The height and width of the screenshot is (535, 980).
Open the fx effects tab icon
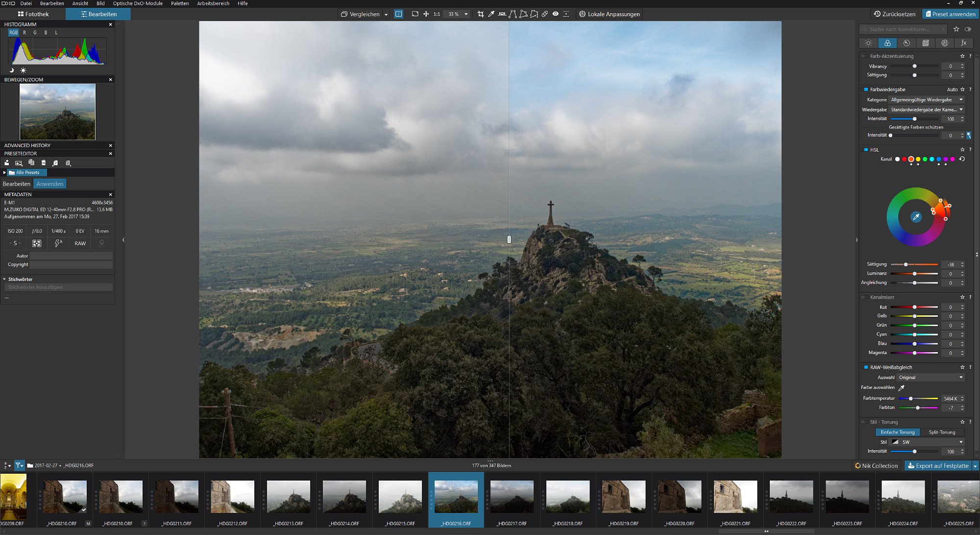(x=964, y=43)
